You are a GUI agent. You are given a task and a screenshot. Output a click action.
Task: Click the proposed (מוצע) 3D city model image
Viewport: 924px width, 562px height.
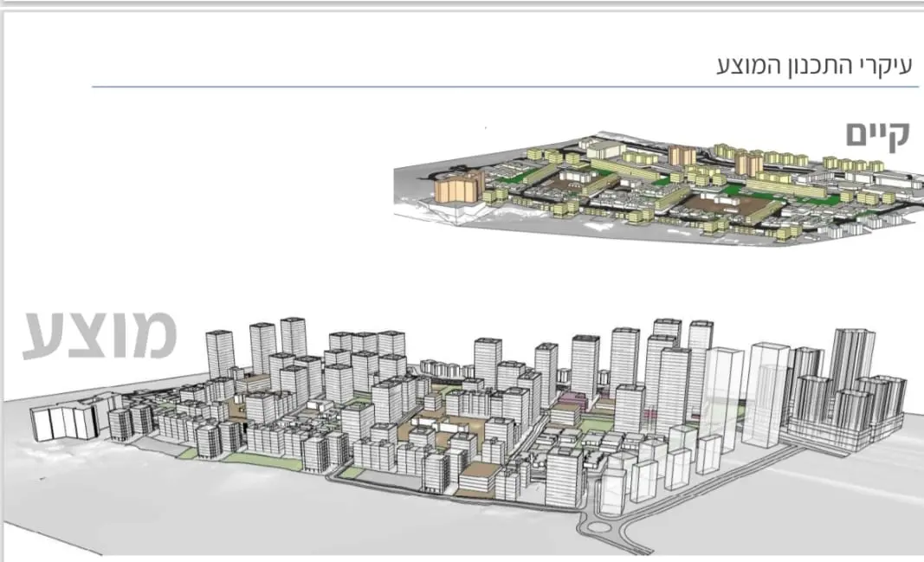(464, 436)
